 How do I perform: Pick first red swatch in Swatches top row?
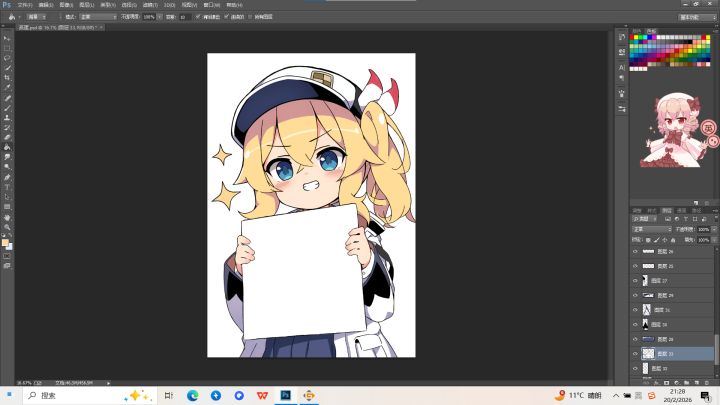631,37
